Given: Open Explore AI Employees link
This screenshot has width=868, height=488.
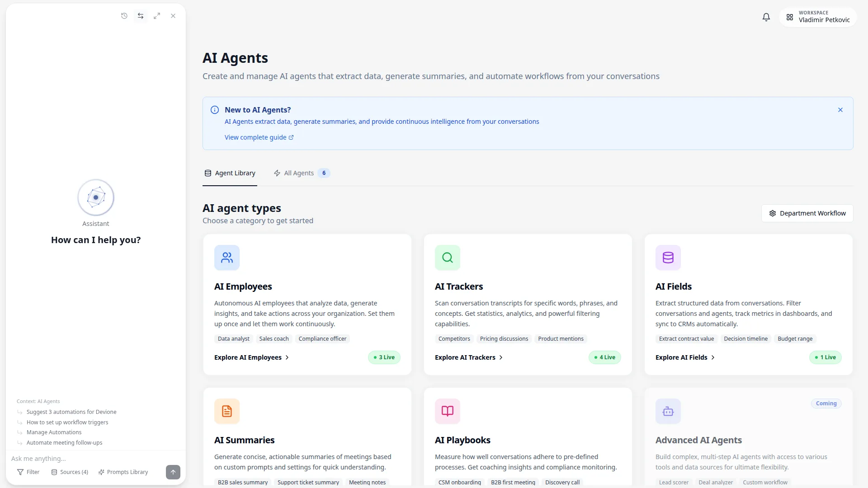Looking at the screenshot, I should pyautogui.click(x=251, y=357).
